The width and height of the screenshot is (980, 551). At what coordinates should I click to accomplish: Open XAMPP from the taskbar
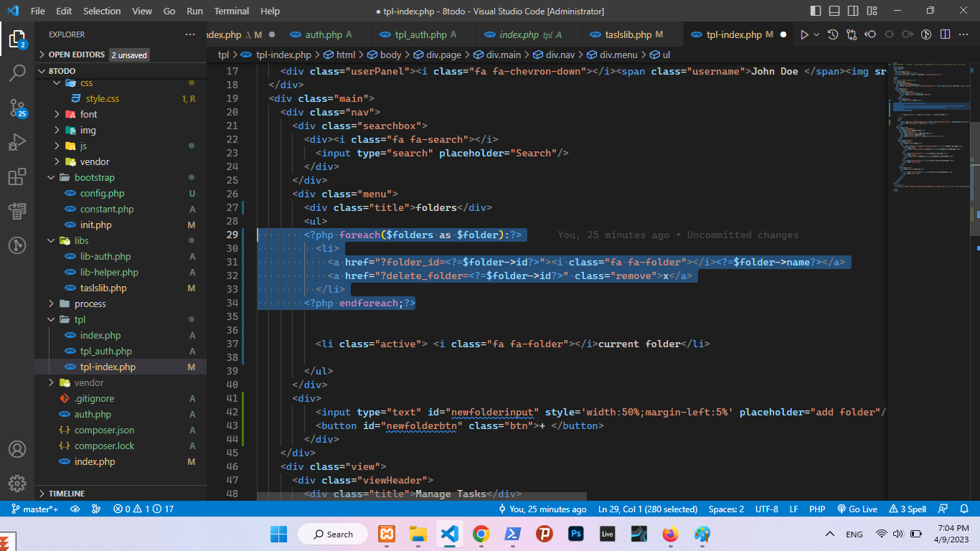tap(386, 534)
